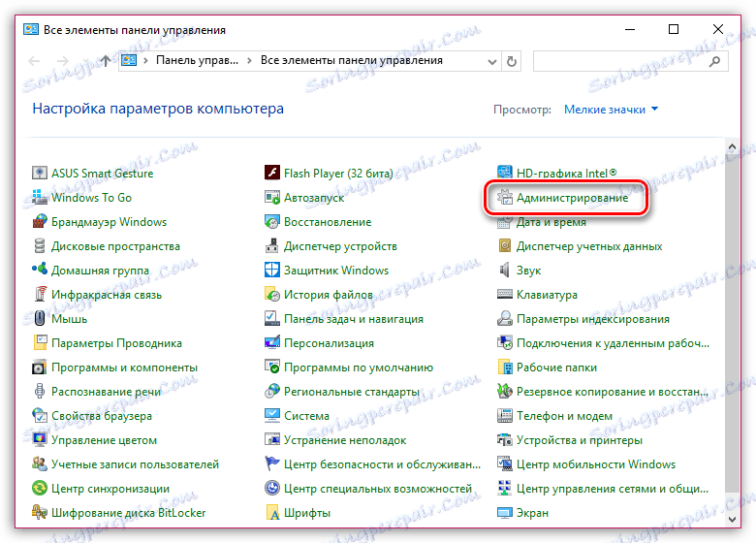Open ASUS Smart Gesture icon
The width and height of the screenshot is (756, 543).
coord(39,173)
